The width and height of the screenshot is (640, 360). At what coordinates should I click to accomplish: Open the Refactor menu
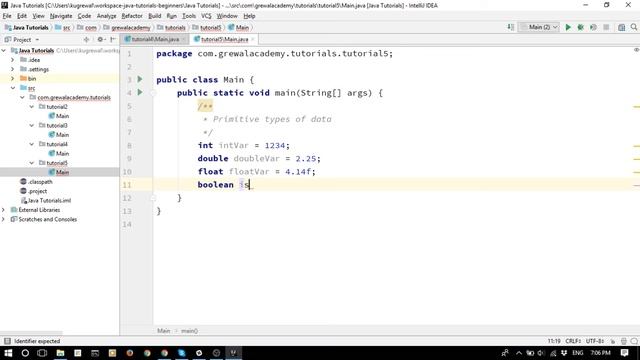tap(132, 16)
